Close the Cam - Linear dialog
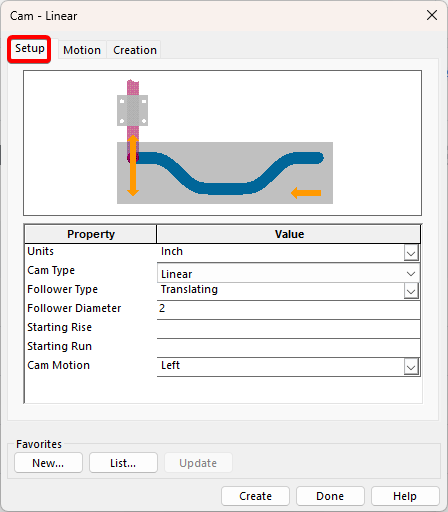Image resolution: width=448 pixels, height=512 pixels. point(432,15)
